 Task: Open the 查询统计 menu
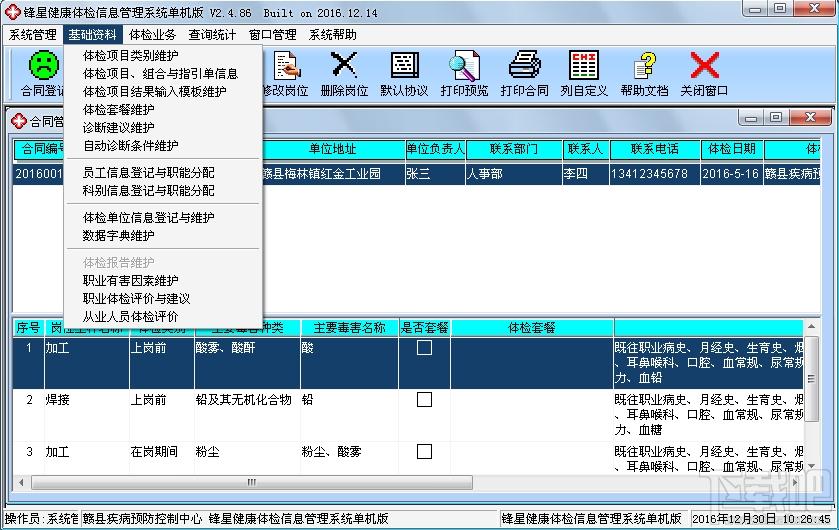(x=212, y=35)
